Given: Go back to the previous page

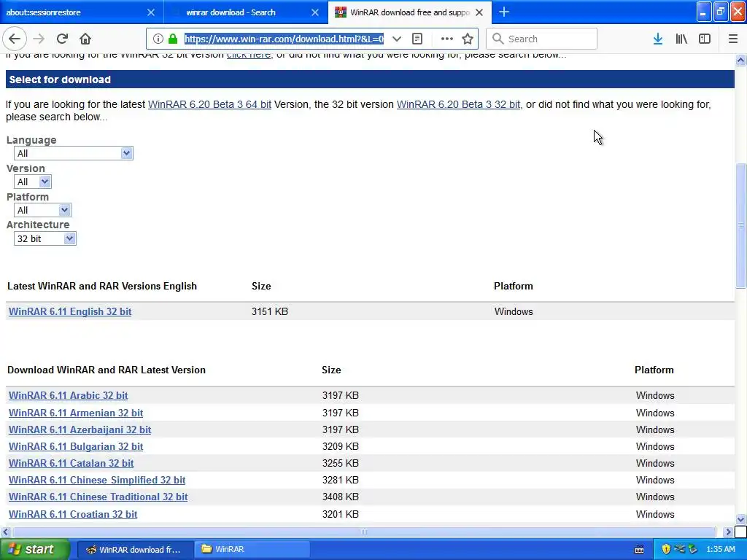Looking at the screenshot, I should (x=15, y=39).
